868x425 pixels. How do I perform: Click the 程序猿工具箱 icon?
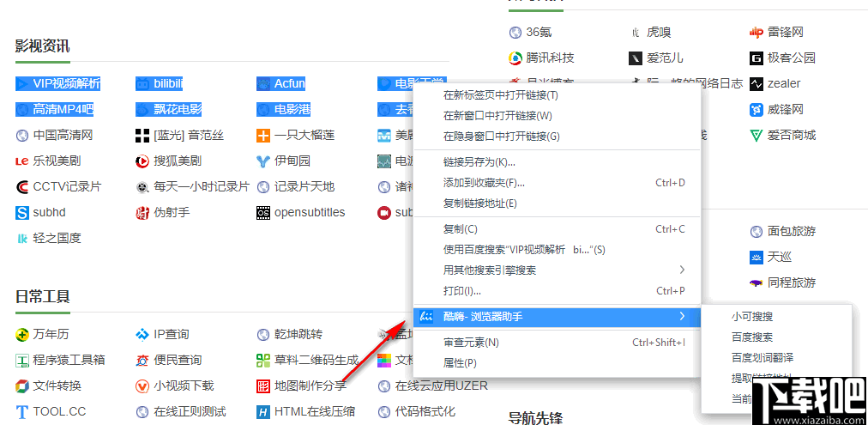pyautogui.click(x=22, y=360)
